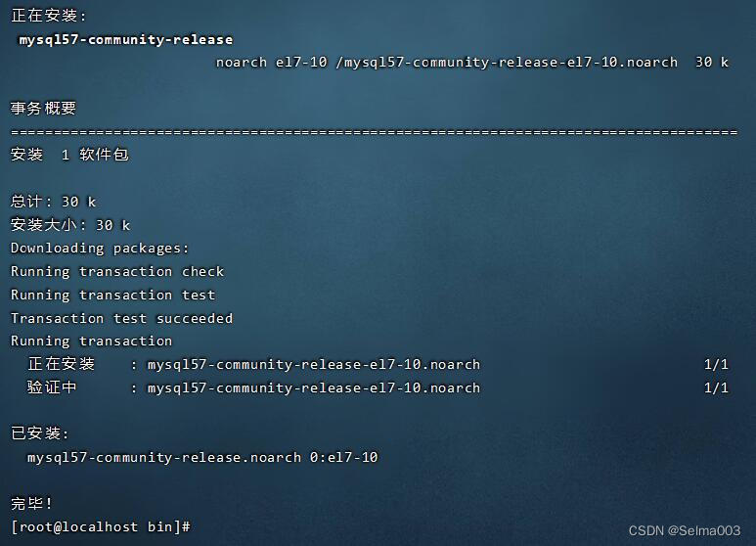Click the "验证中" verifying label
Screen dimensions: 756x546
point(52,387)
